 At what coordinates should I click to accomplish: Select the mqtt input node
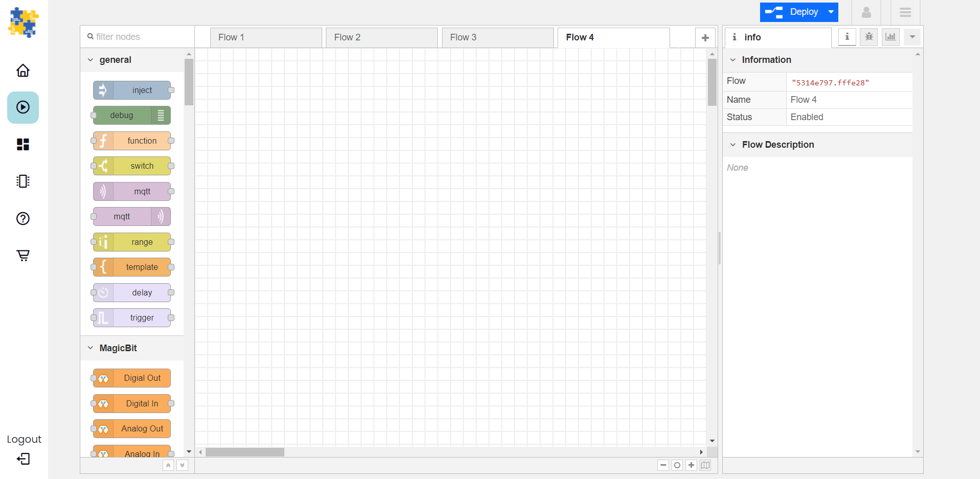(x=132, y=191)
